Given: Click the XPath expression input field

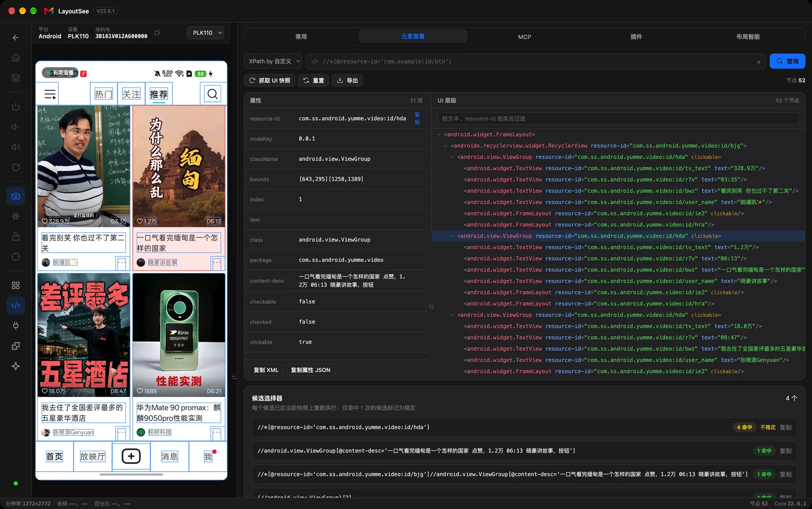Looking at the screenshot, I should coord(536,61).
